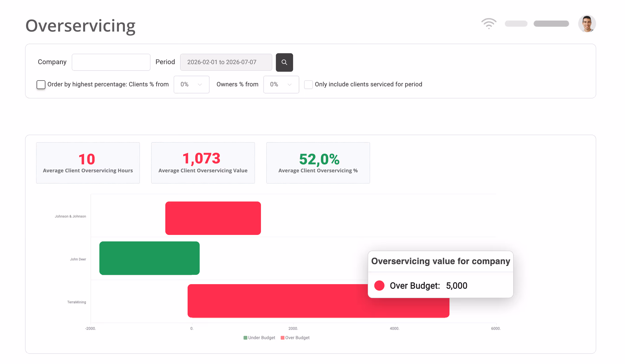Click the -2000. x-axis tick label

tap(91, 328)
